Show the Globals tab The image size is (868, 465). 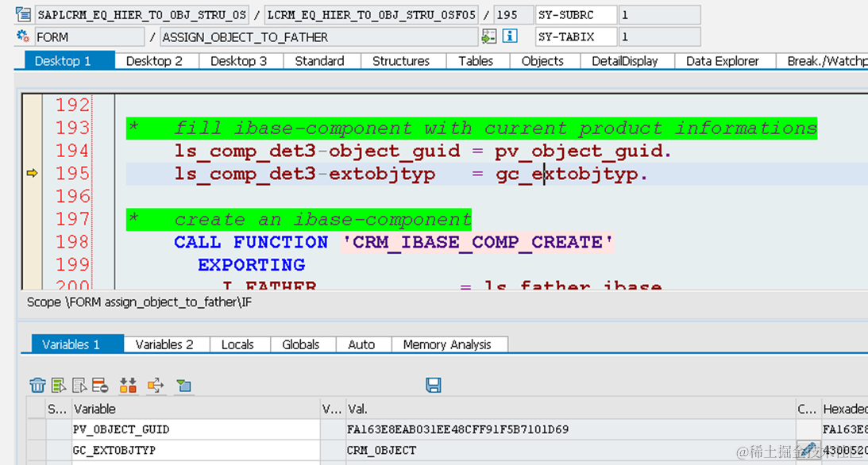(301, 344)
